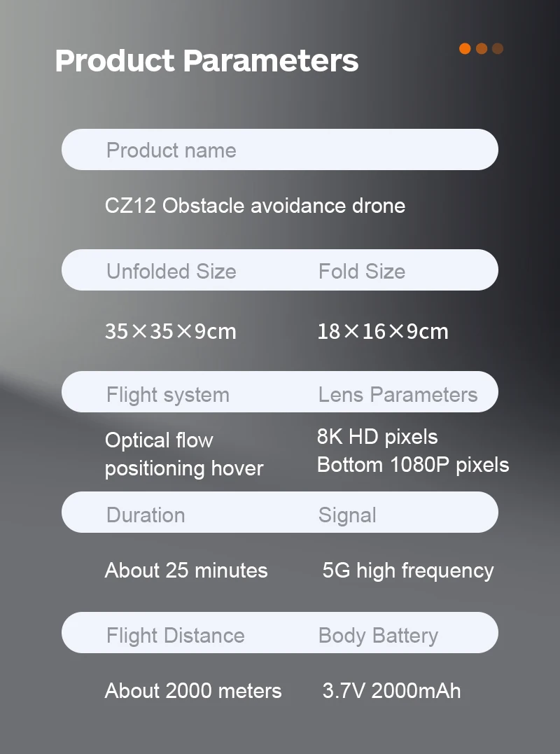Select the Flight system label
The height and width of the screenshot is (754, 560).
[x=167, y=394]
